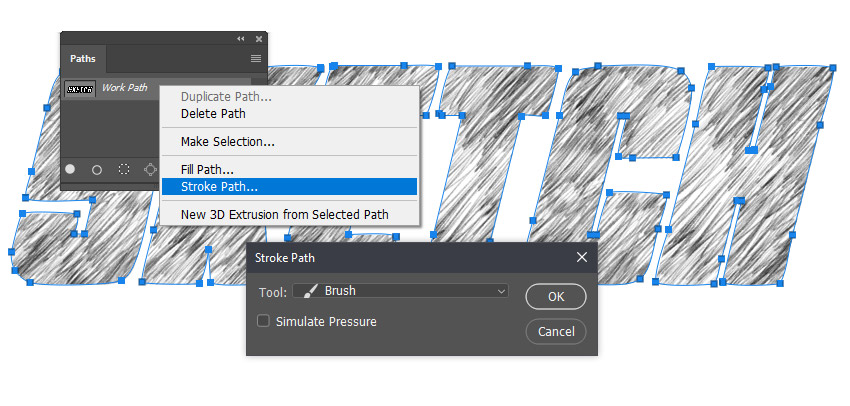Open the Paths panel hamburger menu
The image size is (850, 406).
256,59
